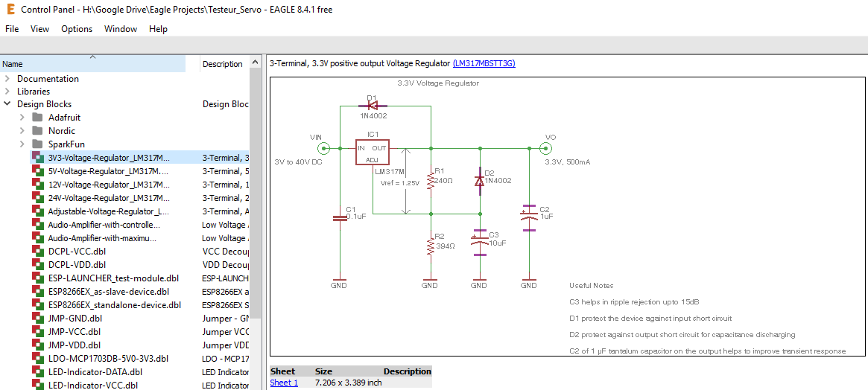The image size is (868, 390).
Task: Click icon of 12V-Voltage-Regulator_LM317M design block
Action: click(x=38, y=185)
